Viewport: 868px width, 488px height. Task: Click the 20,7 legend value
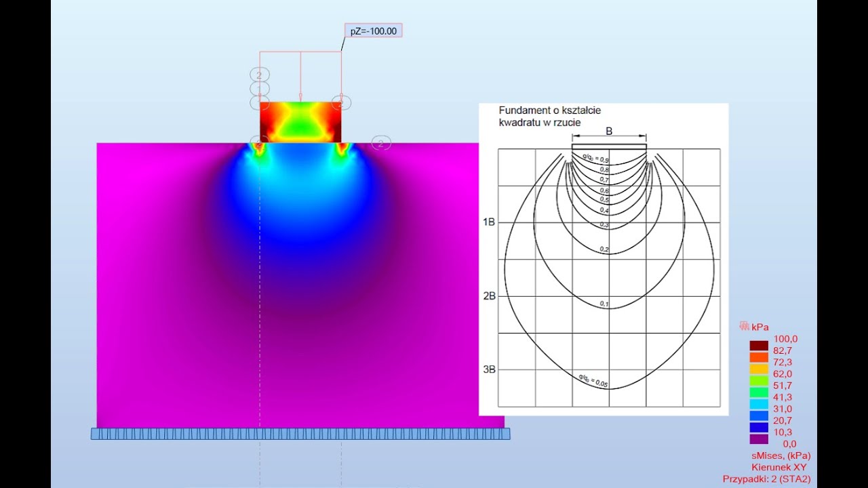point(783,421)
